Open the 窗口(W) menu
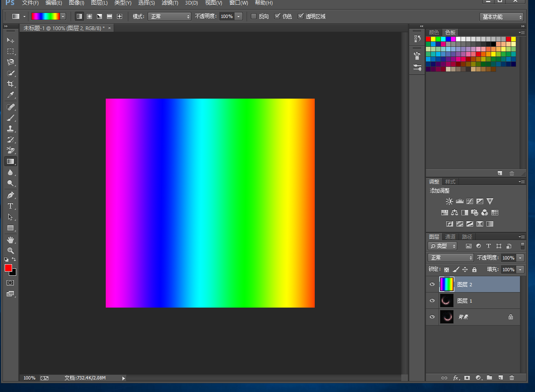535x392 pixels. pyautogui.click(x=239, y=3)
